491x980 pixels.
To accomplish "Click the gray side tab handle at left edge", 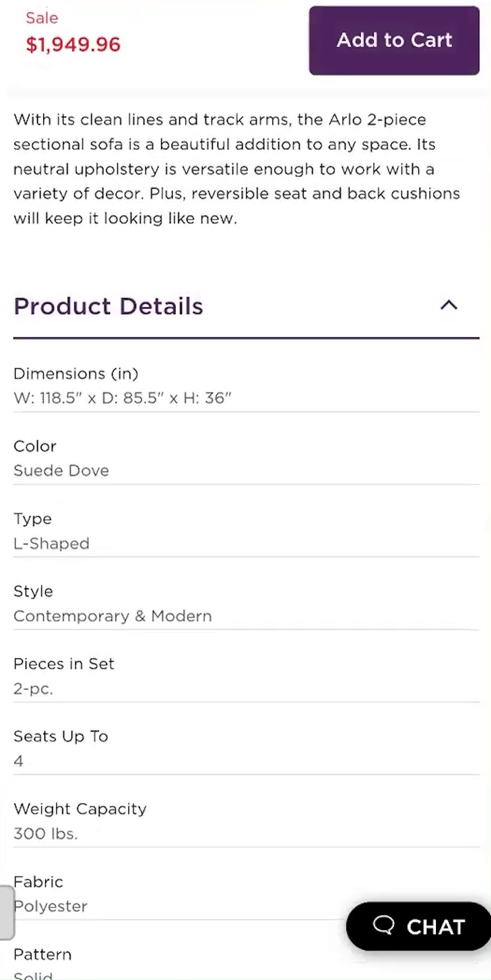I will point(7,913).
